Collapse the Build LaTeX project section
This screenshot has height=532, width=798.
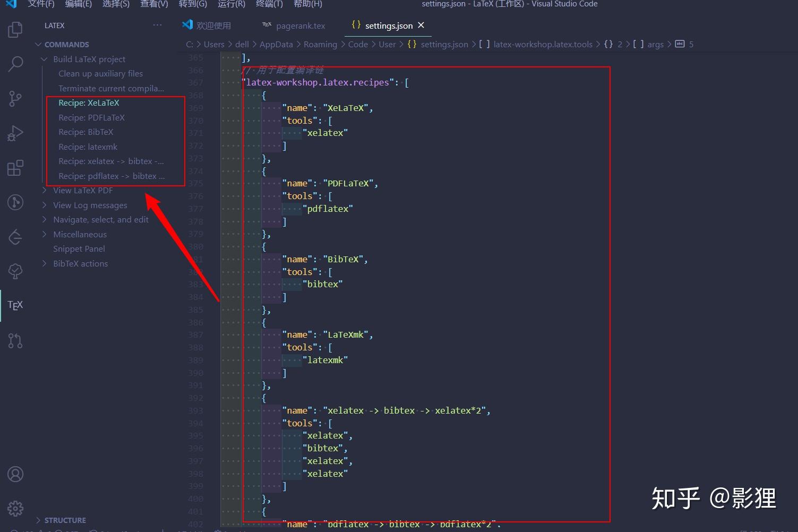pos(45,59)
